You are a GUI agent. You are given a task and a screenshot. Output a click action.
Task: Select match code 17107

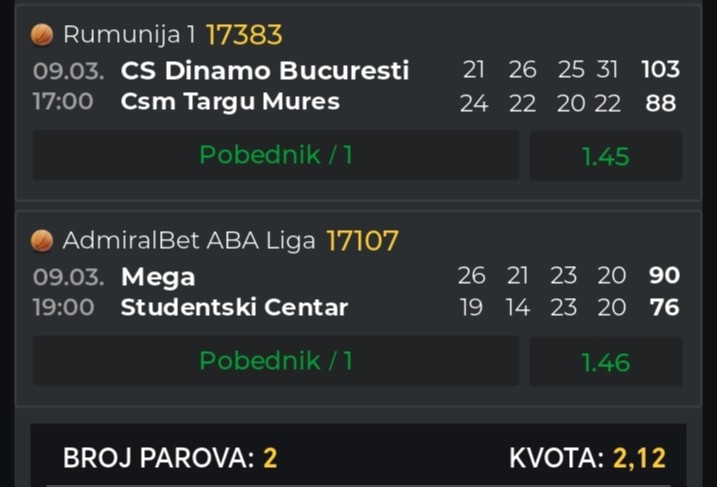click(x=360, y=241)
